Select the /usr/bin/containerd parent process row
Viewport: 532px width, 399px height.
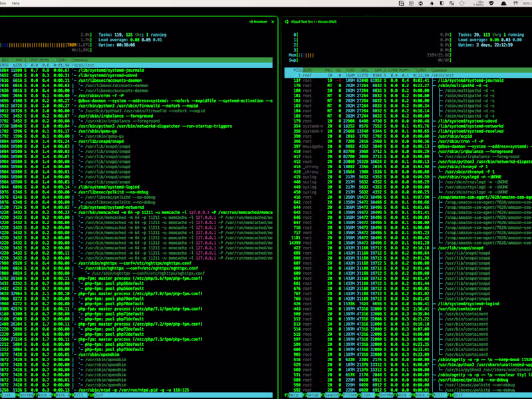pos(461,309)
